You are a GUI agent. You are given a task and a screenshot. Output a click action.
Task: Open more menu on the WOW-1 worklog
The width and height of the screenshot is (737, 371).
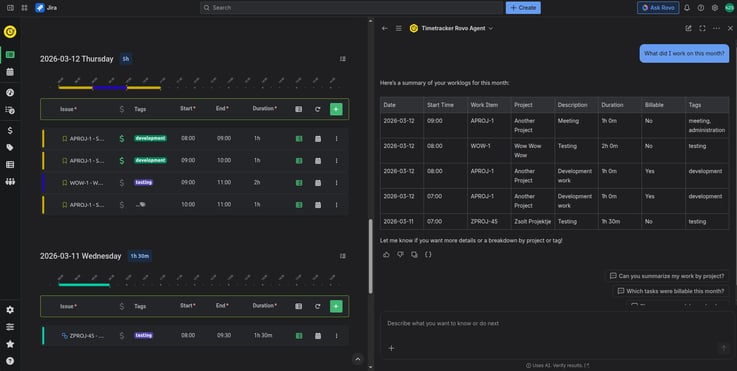point(337,182)
